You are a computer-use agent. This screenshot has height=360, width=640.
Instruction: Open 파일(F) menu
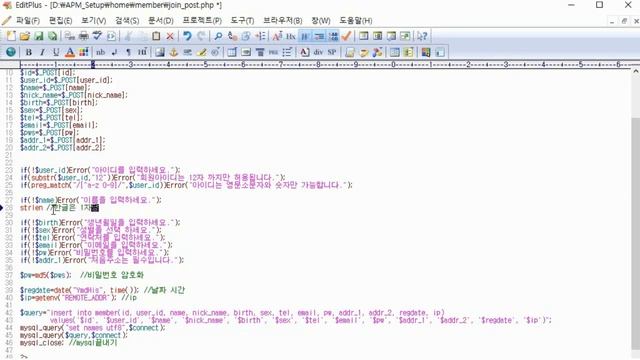(27, 20)
